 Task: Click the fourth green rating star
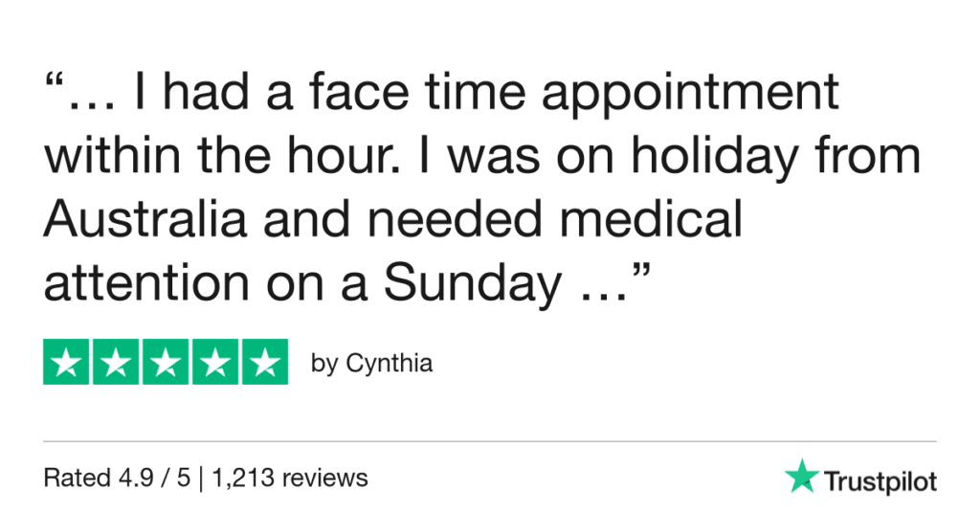coord(214,363)
